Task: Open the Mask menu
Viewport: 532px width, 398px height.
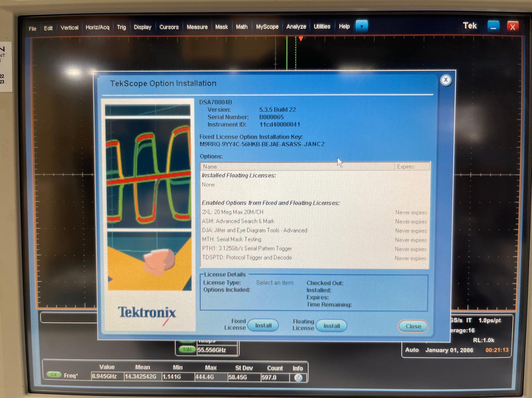Action: coord(221,27)
